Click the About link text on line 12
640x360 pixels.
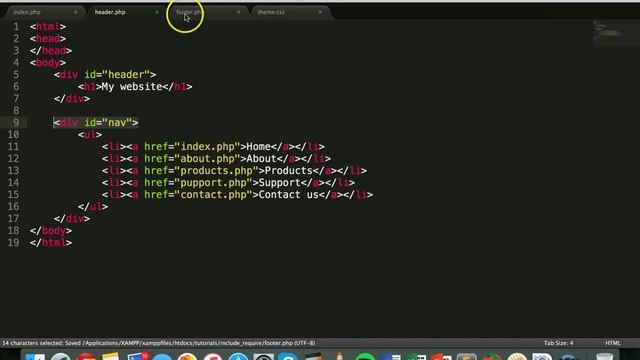point(262,159)
